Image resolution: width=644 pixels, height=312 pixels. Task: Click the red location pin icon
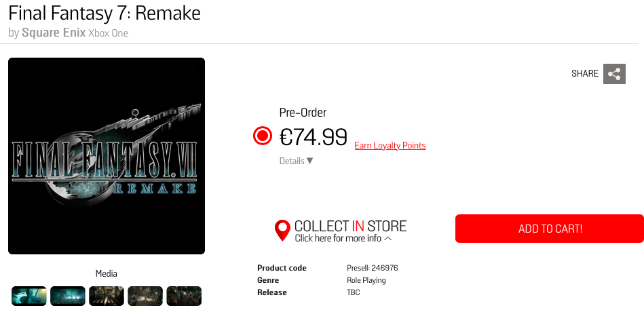click(x=282, y=231)
